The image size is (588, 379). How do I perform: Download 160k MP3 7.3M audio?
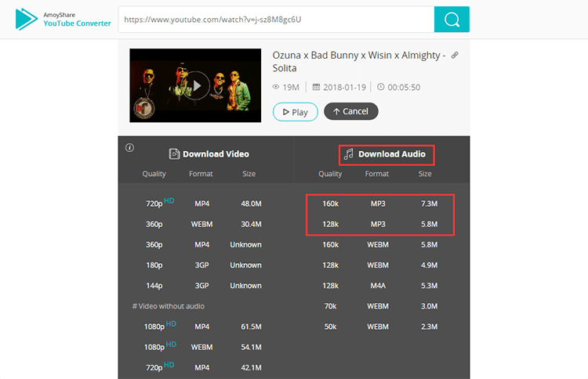click(380, 204)
